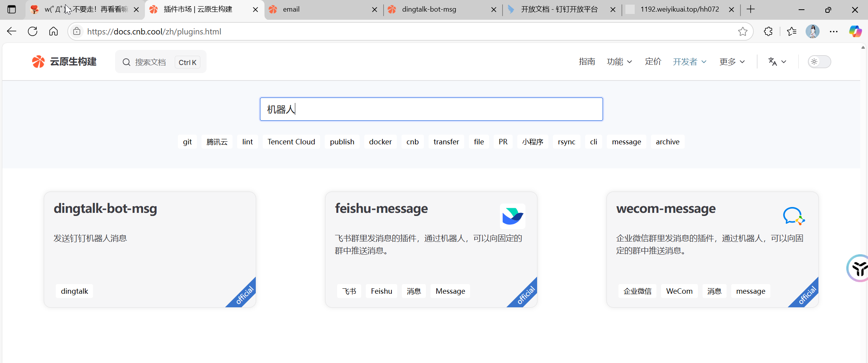The image size is (868, 363).
Task: Open the wecom-message plugin card title
Action: pyautogui.click(x=666, y=209)
